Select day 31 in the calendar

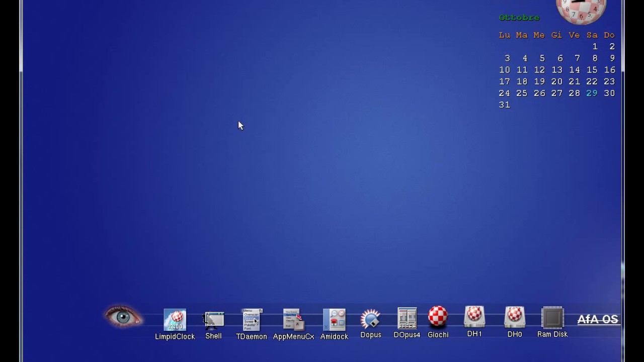pos(505,105)
